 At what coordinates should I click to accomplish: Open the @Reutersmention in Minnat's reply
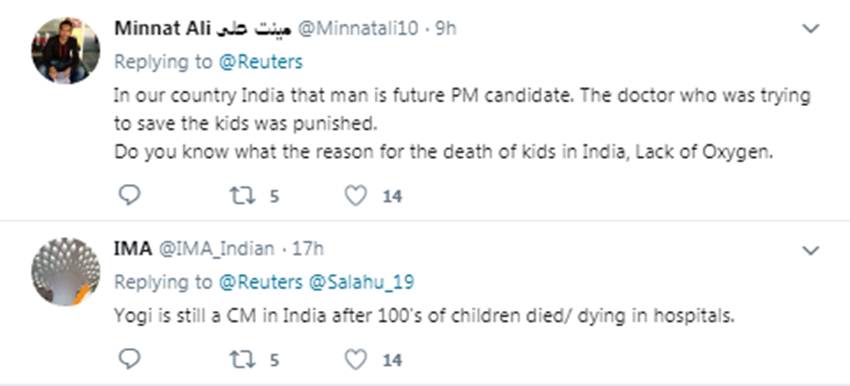[x=261, y=62]
